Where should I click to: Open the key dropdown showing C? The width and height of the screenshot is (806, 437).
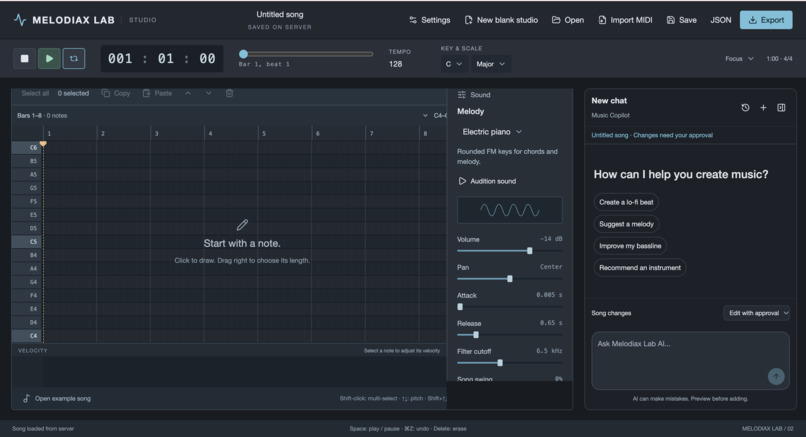pyautogui.click(x=453, y=64)
